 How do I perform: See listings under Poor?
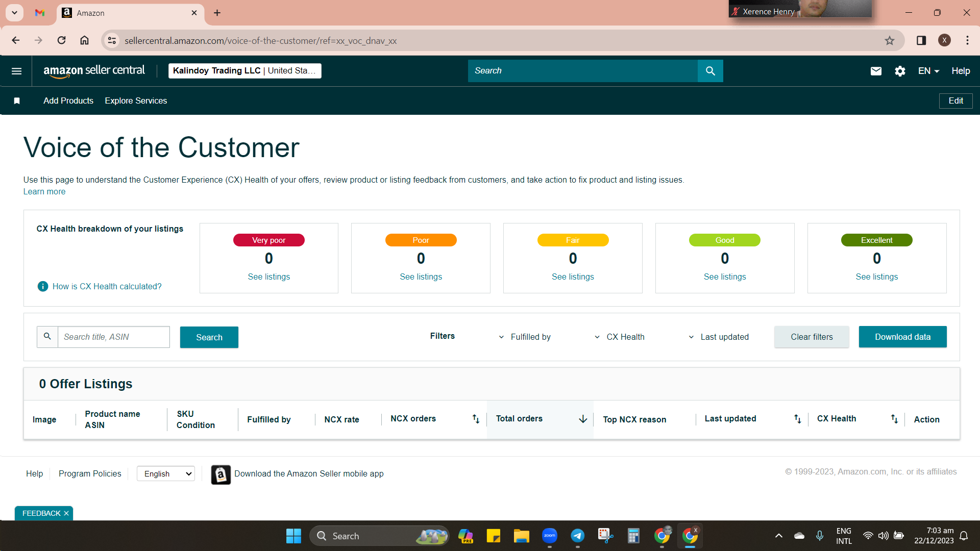pos(421,277)
